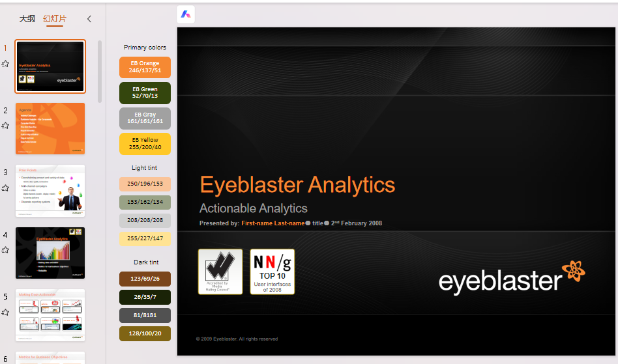Click 'First-name Last-name' presenter text
This screenshot has width=618, height=364.
click(272, 223)
